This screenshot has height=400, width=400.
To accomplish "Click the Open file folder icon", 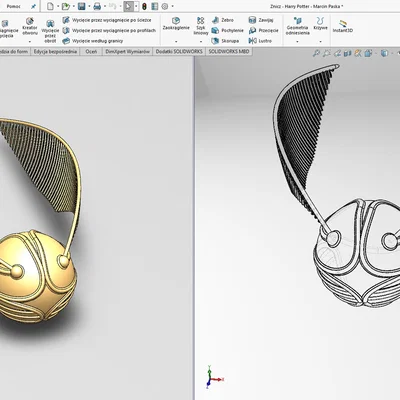I will tap(66, 6).
